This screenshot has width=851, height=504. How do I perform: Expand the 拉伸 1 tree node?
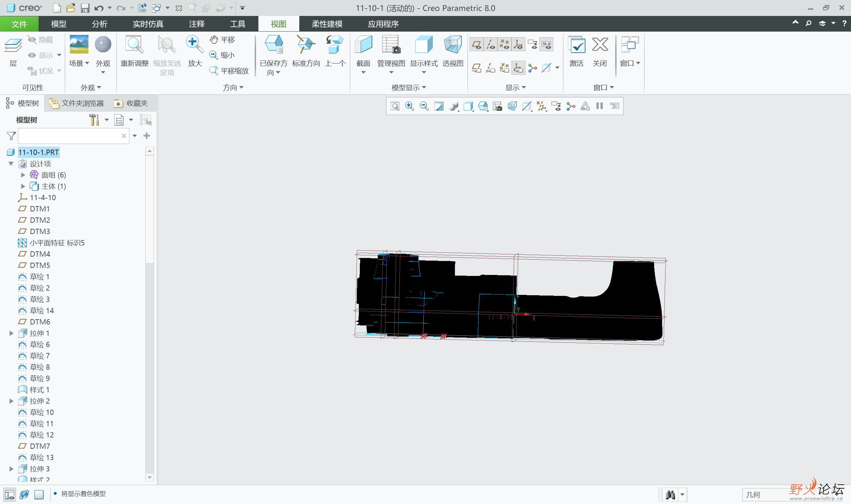(x=11, y=333)
